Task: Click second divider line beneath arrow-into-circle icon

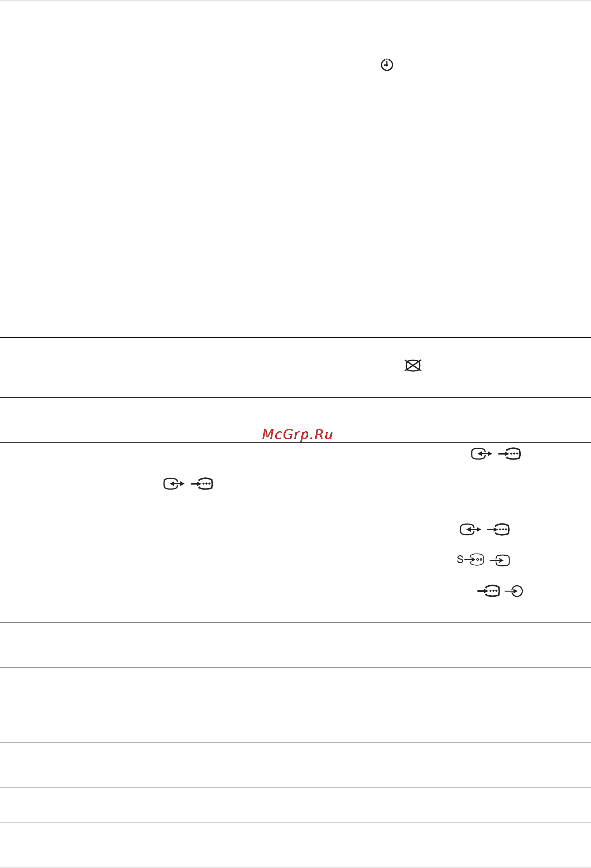Action: tap(295, 668)
